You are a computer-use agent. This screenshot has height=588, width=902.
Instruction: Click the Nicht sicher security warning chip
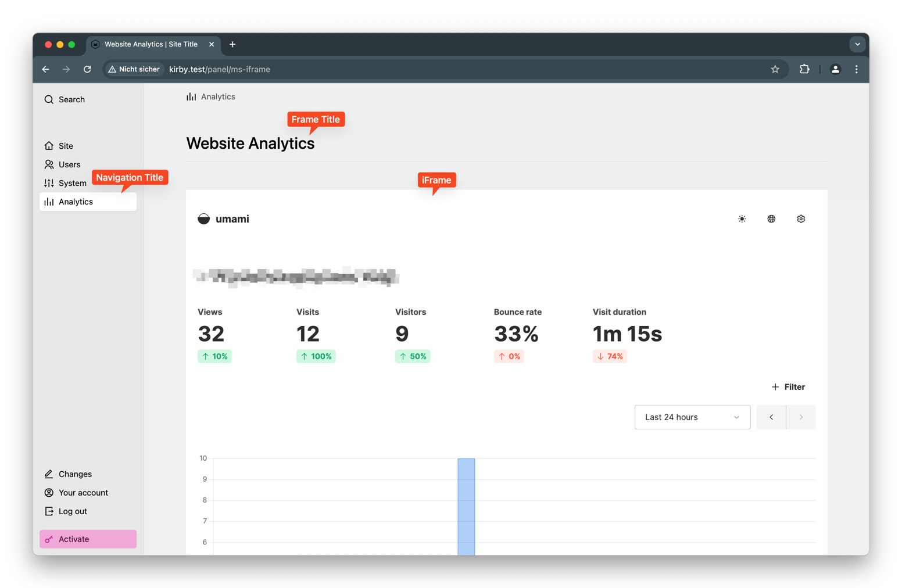(134, 69)
